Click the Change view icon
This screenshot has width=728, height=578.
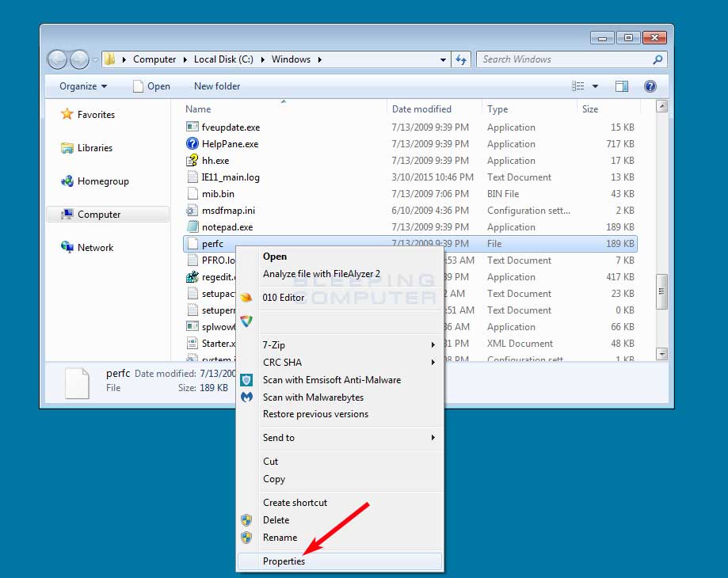pos(578,86)
